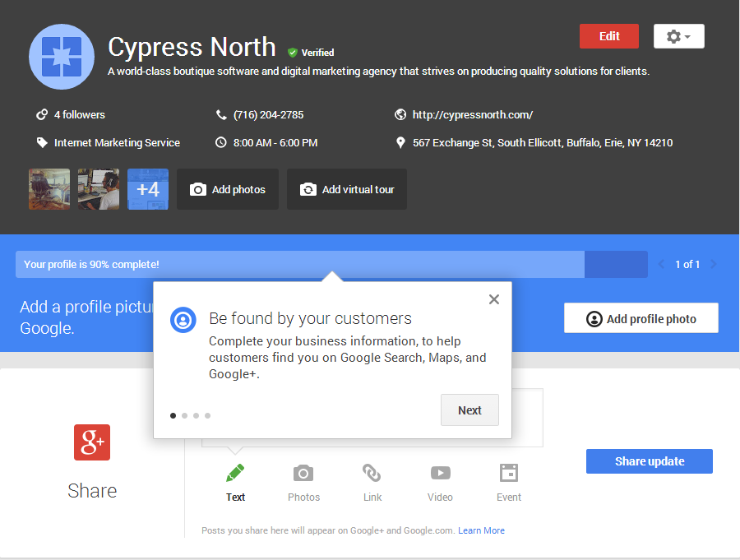Select the Video post type icon

click(x=441, y=473)
